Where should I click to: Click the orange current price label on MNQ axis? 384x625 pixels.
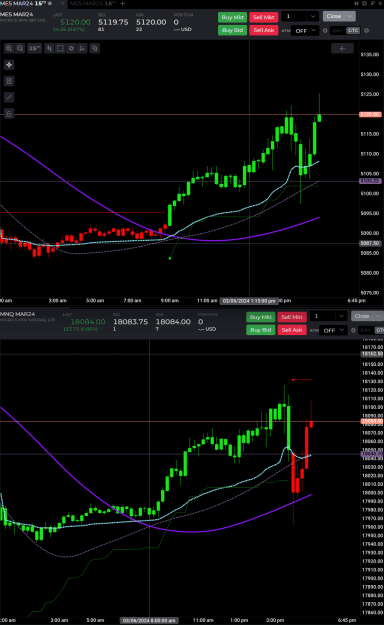(372, 421)
